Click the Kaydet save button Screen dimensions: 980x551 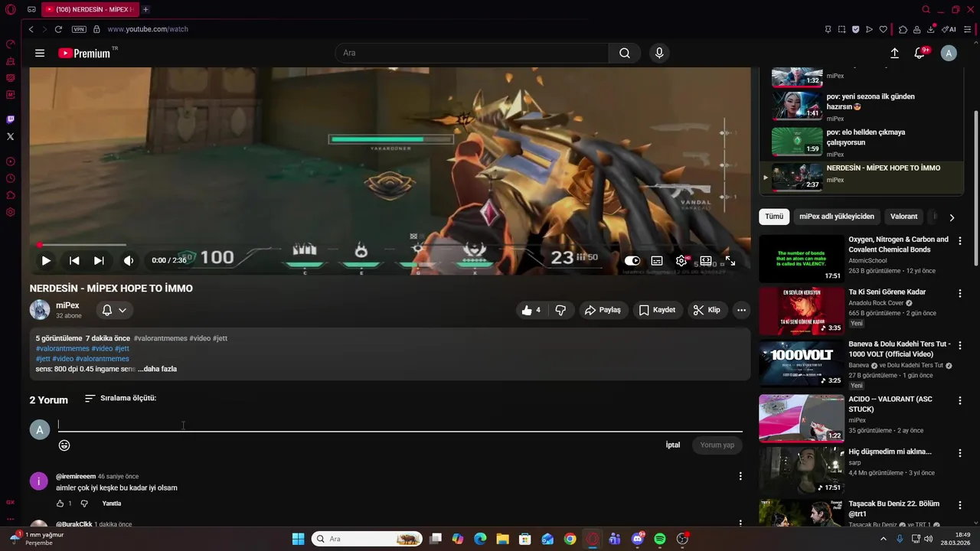point(657,310)
